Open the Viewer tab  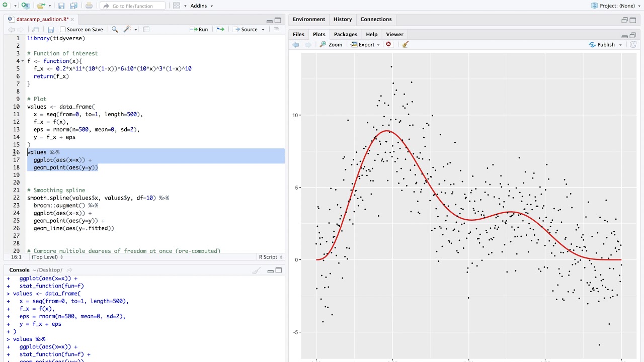394,34
